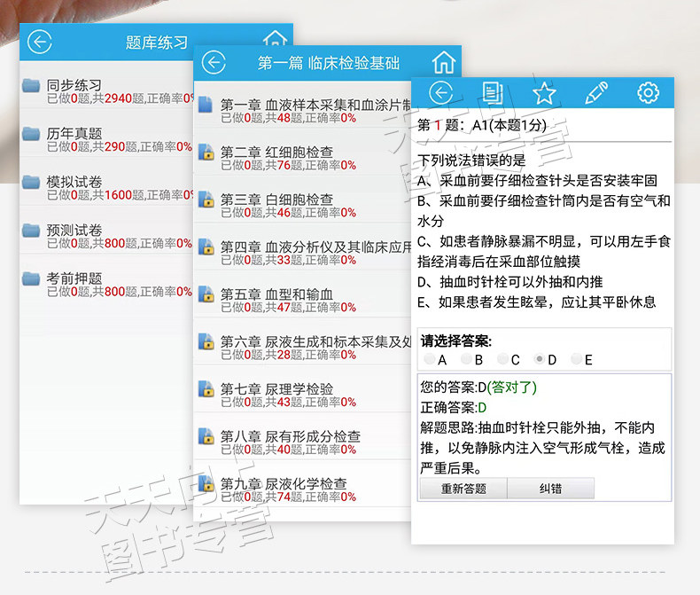Open the 历年真题 folder
This screenshot has width=700, height=595.
(x=107, y=139)
